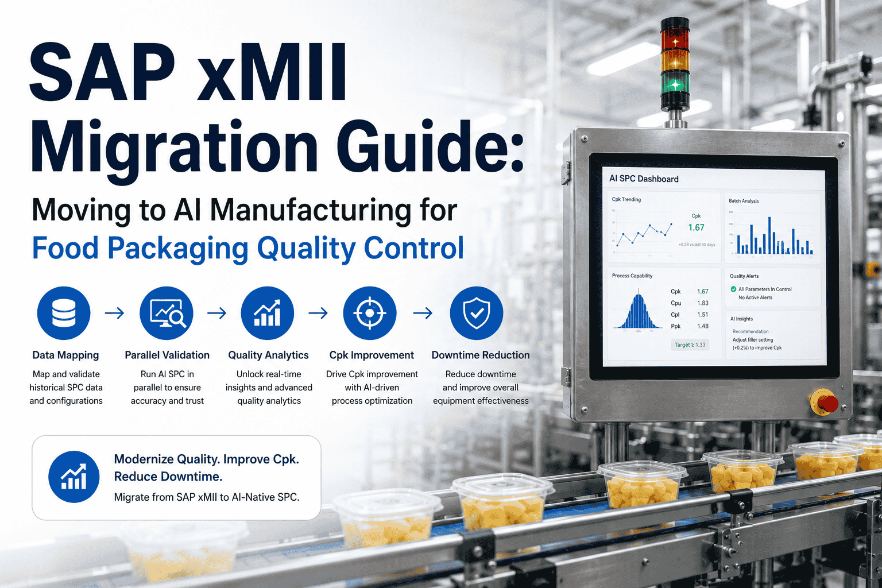
Task: Select the Cpl 1.51 row
Action: click(690, 315)
